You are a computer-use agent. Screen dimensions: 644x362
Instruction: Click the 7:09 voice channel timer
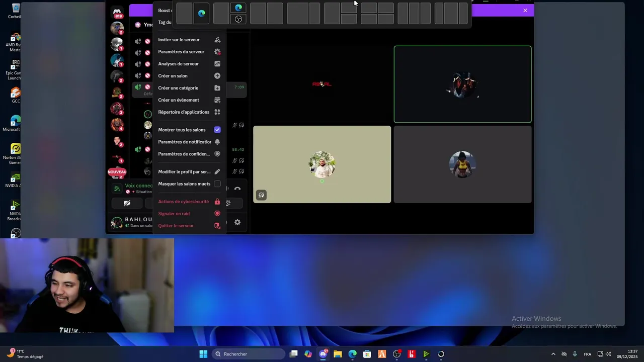pos(239,87)
